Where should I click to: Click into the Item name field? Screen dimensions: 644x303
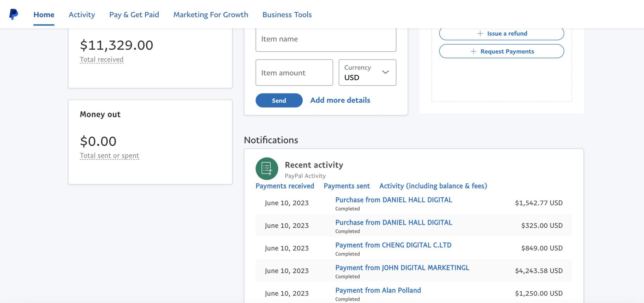(326, 39)
